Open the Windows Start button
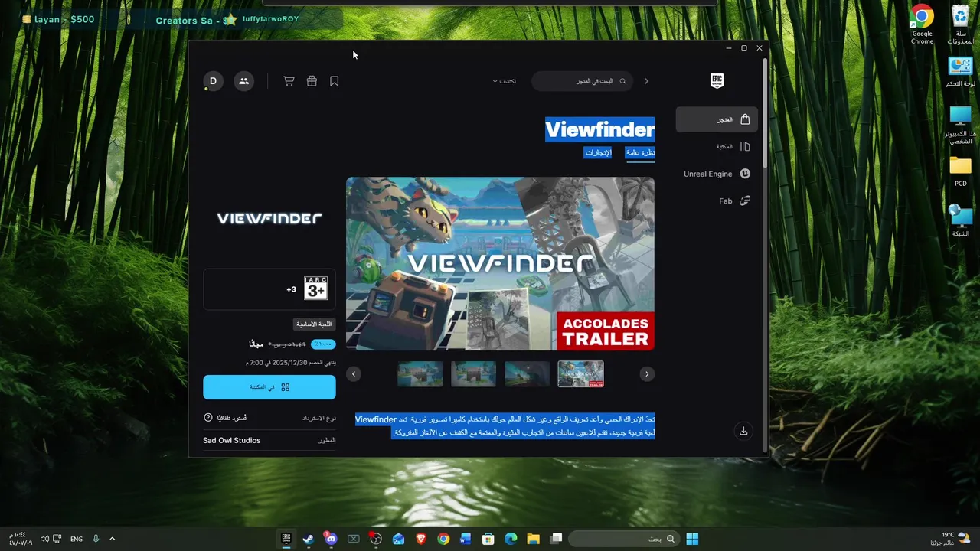 pyautogui.click(x=692, y=539)
